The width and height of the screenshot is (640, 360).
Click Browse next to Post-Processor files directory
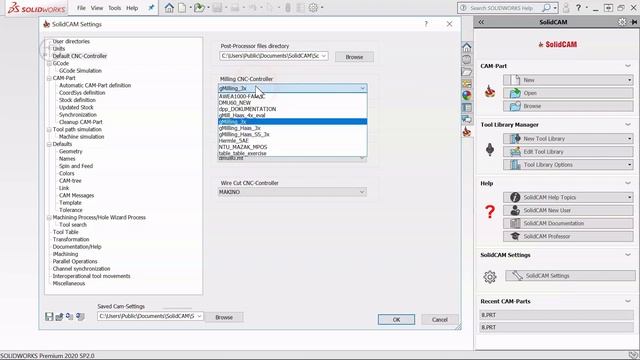(x=354, y=57)
